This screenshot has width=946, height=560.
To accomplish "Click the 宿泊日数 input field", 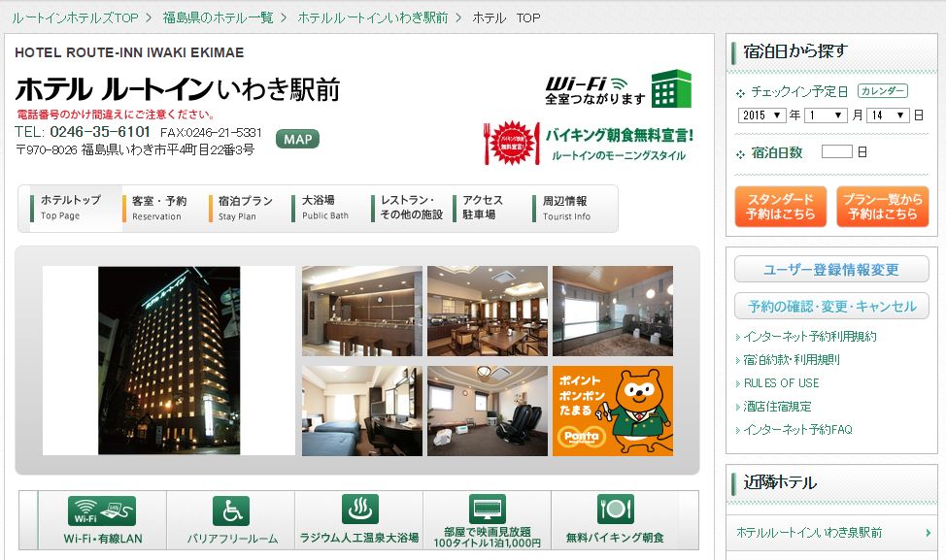I will pyautogui.click(x=837, y=151).
